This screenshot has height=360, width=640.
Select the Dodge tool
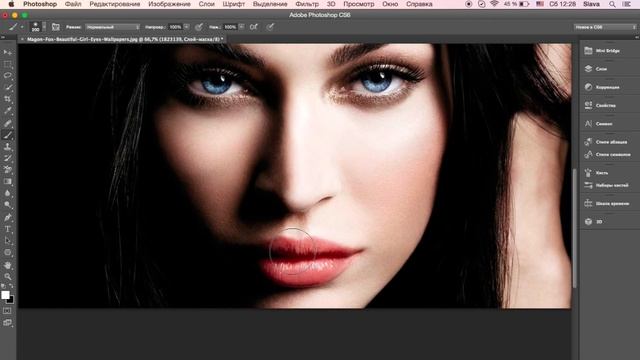(x=7, y=205)
